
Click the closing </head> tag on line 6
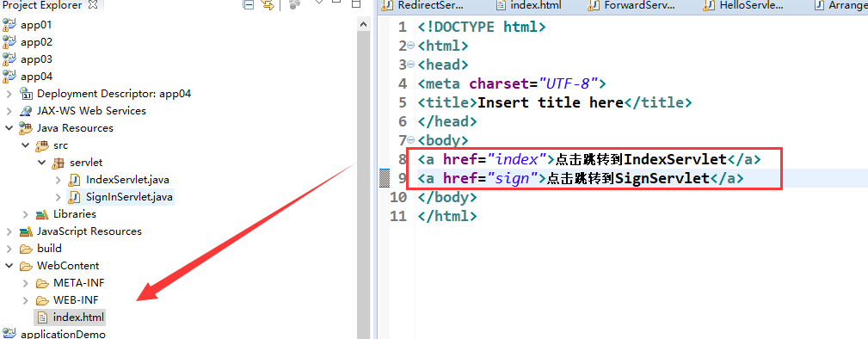(446, 121)
